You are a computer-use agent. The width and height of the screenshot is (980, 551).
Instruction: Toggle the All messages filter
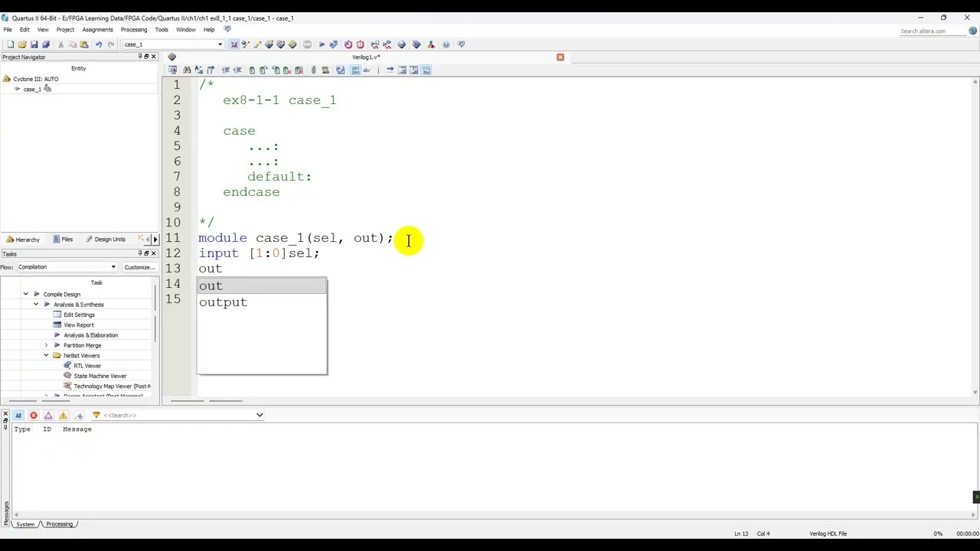tap(18, 415)
